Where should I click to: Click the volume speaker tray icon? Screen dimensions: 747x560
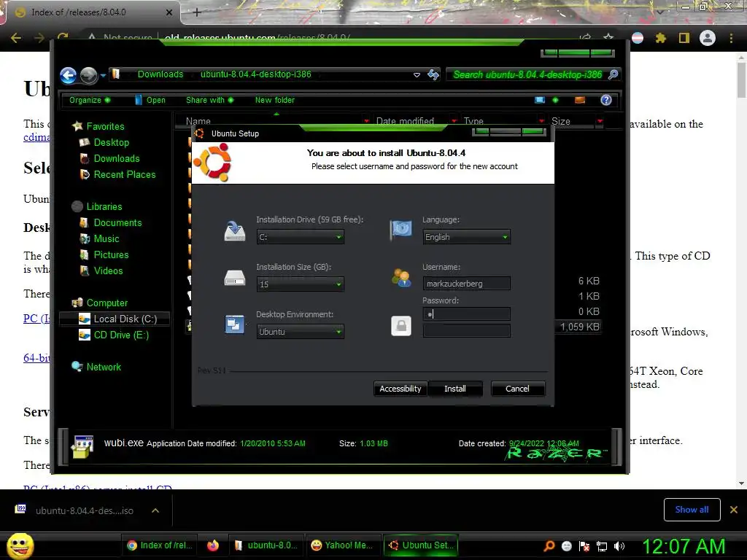point(619,546)
